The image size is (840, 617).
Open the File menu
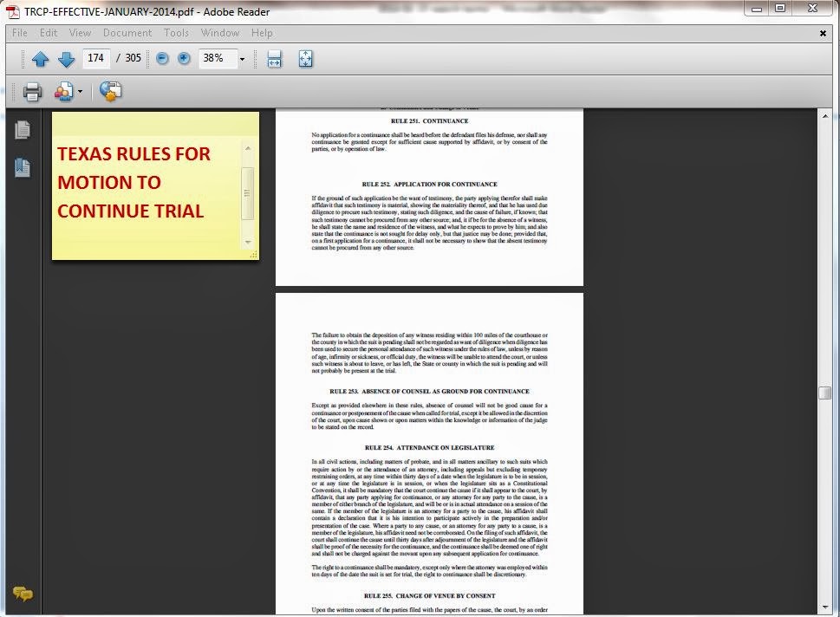20,33
